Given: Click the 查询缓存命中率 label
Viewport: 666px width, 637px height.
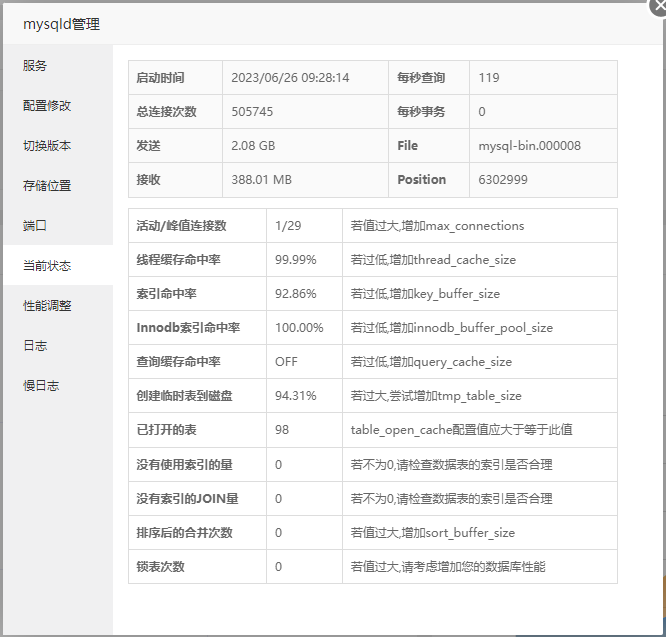Looking at the screenshot, I should [178, 362].
